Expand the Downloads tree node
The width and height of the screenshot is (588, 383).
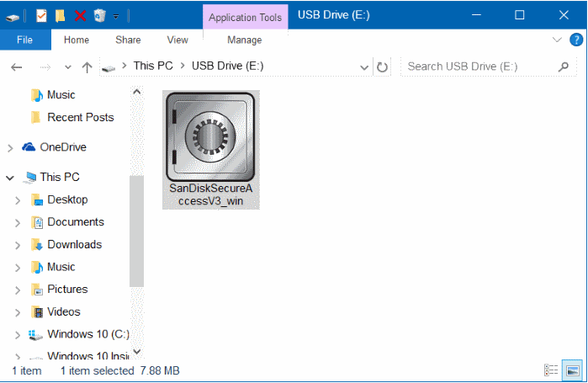18,245
